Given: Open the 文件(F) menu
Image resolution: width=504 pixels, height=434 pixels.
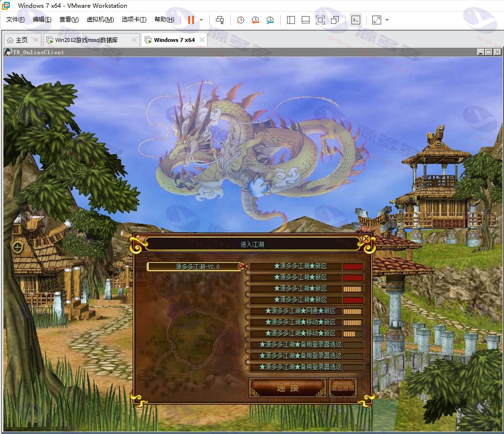Looking at the screenshot, I should [x=15, y=20].
